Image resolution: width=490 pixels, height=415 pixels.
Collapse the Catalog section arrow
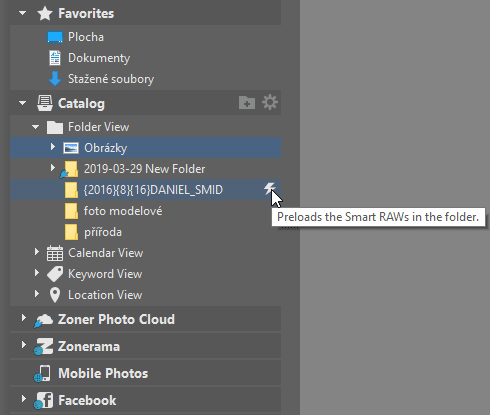tap(23, 103)
